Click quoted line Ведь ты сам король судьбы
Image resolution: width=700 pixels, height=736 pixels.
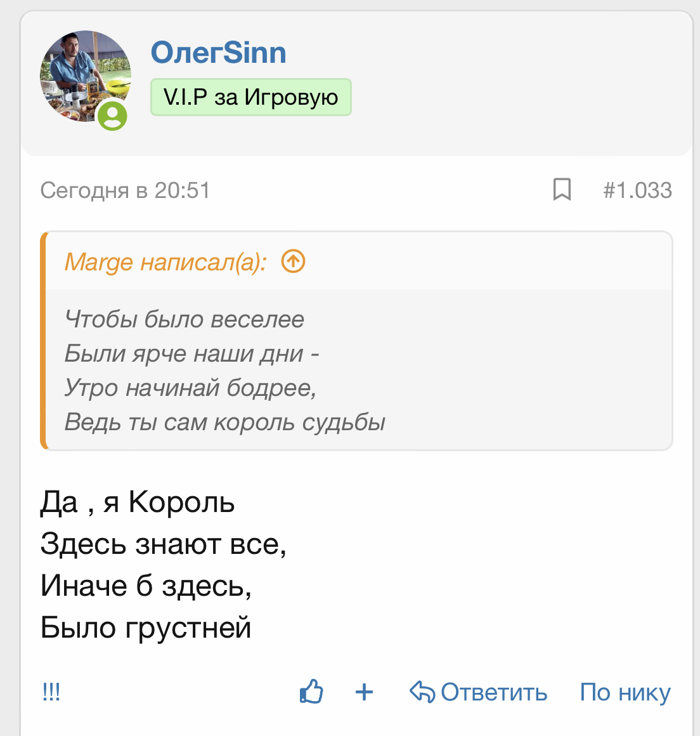[x=225, y=422]
